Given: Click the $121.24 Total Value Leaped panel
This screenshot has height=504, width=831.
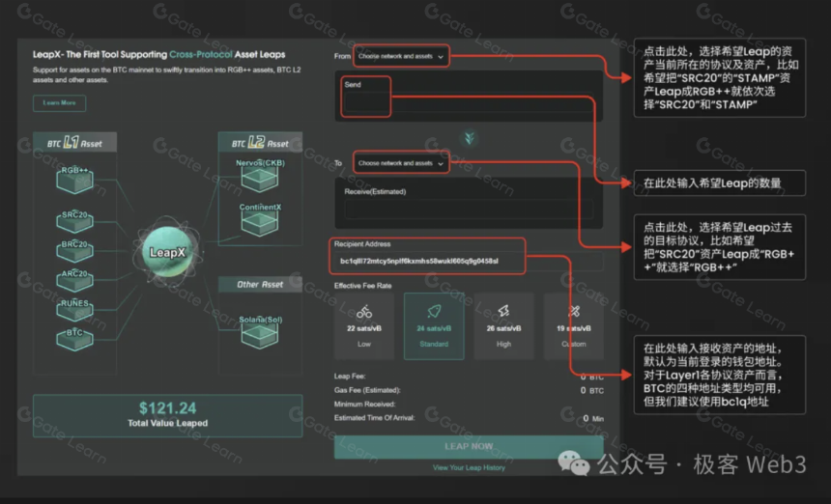Looking at the screenshot, I should pyautogui.click(x=167, y=415).
